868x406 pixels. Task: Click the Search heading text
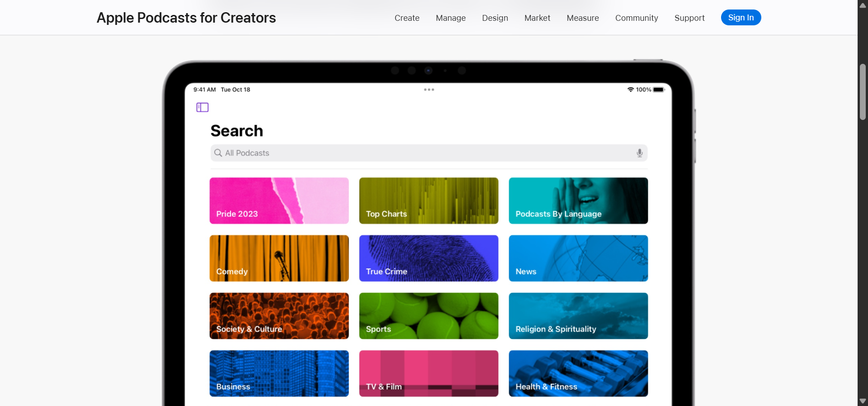[x=236, y=131]
